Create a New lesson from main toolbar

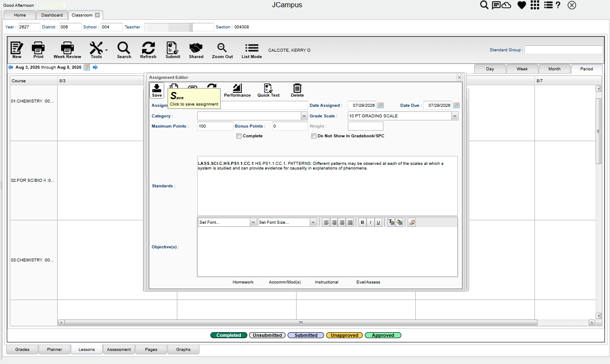[x=17, y=50]
